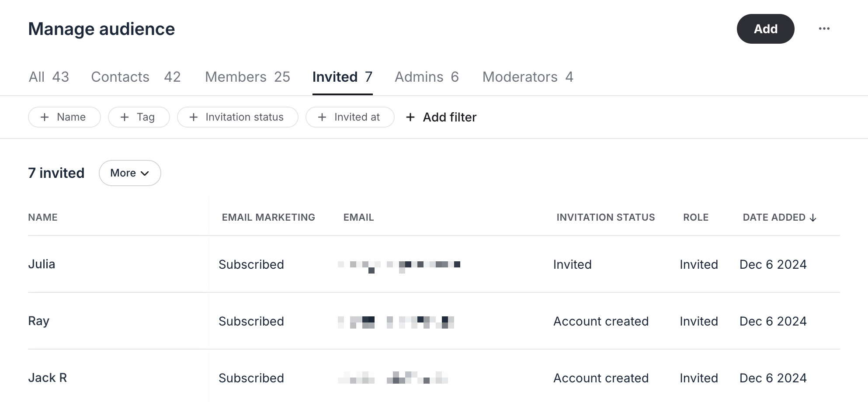Add an Invitation status filter via plus icon
Screen dimensions: 868x402
[193, 117]
